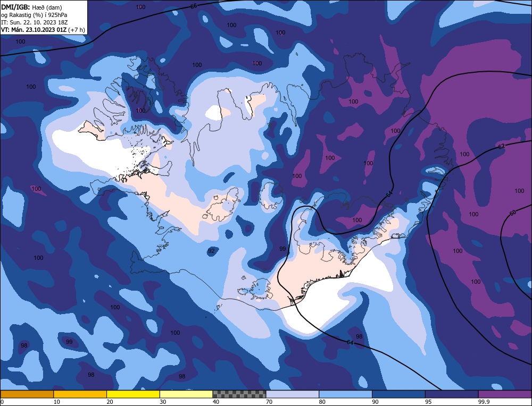Choose the dark indigo 95–99.9 legend swatch

[x=452, y=394]
